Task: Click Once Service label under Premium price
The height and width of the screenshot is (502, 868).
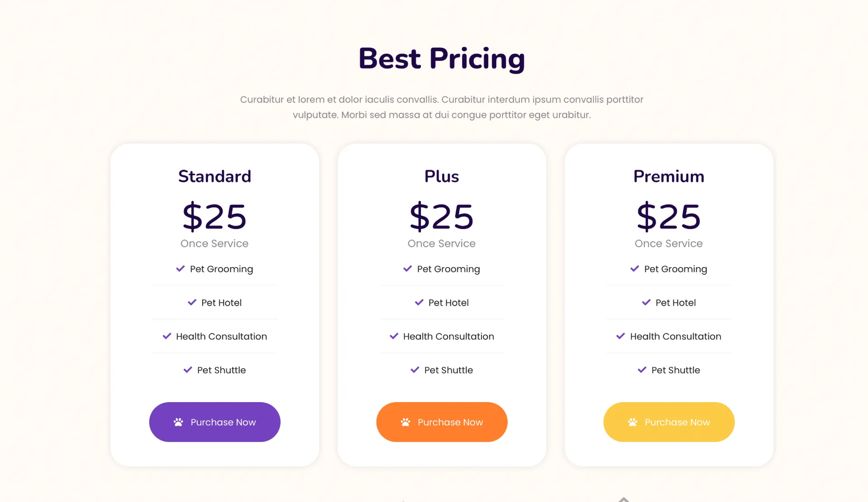Action: point(669,244)
